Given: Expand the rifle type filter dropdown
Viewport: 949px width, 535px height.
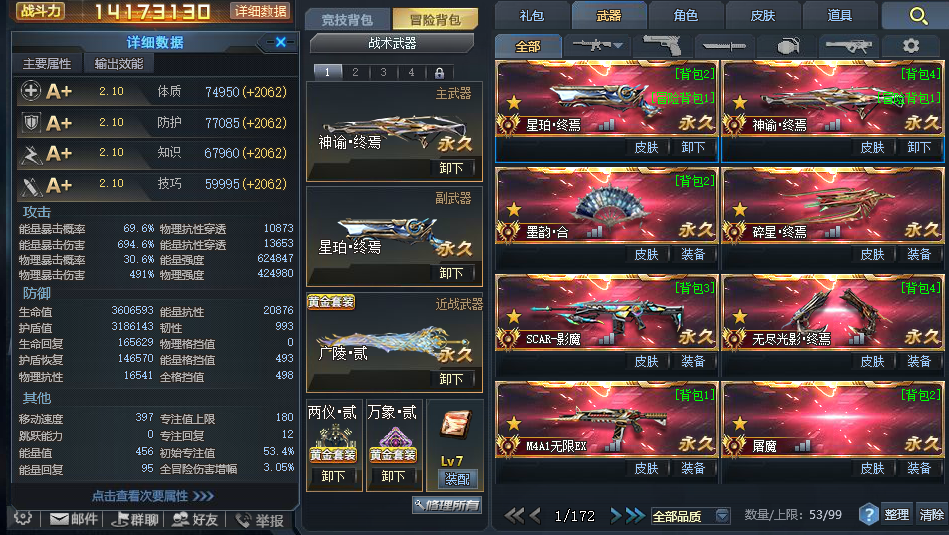Looking at the screenshot, I should click(x=597, y=45).
